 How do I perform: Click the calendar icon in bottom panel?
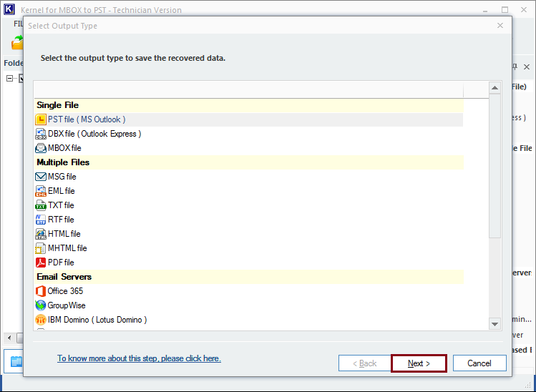click(16, 361)
